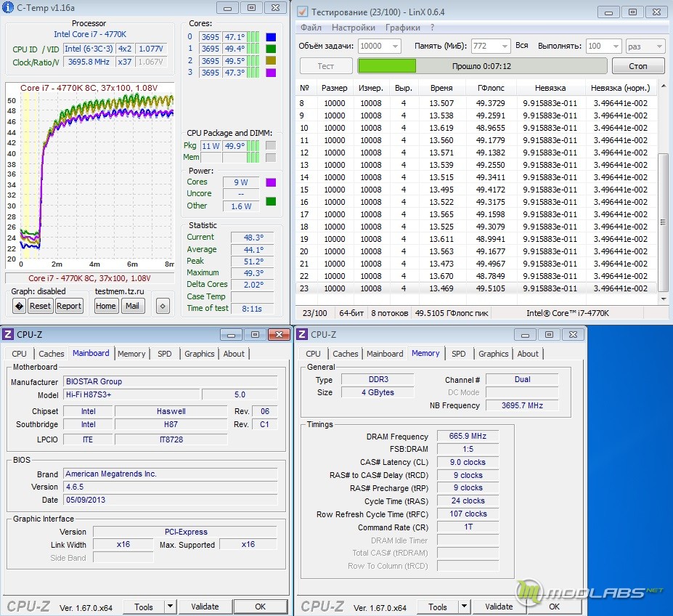The width and height of the screenshot is (673, 616).
Task: Click the diamond icon button left of Reset
Action: [20, 307]
